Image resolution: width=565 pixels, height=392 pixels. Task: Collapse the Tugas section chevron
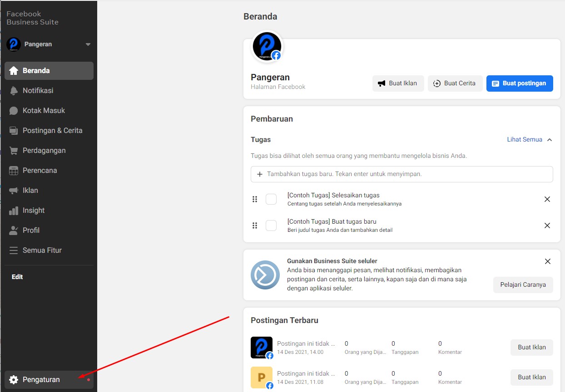click(x=550, y=140)
